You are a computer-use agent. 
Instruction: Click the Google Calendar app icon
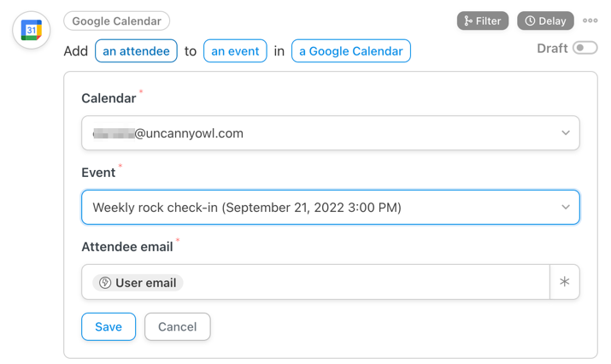point(31,30)
